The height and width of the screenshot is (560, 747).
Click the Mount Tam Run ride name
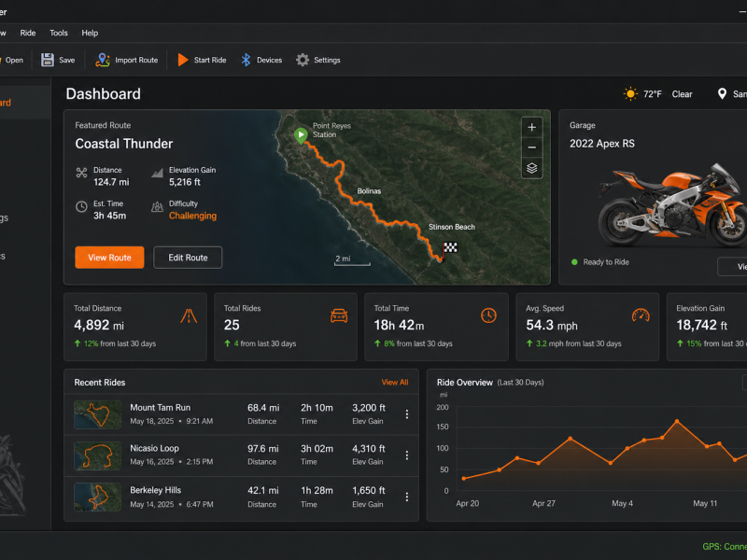(160, 408)
